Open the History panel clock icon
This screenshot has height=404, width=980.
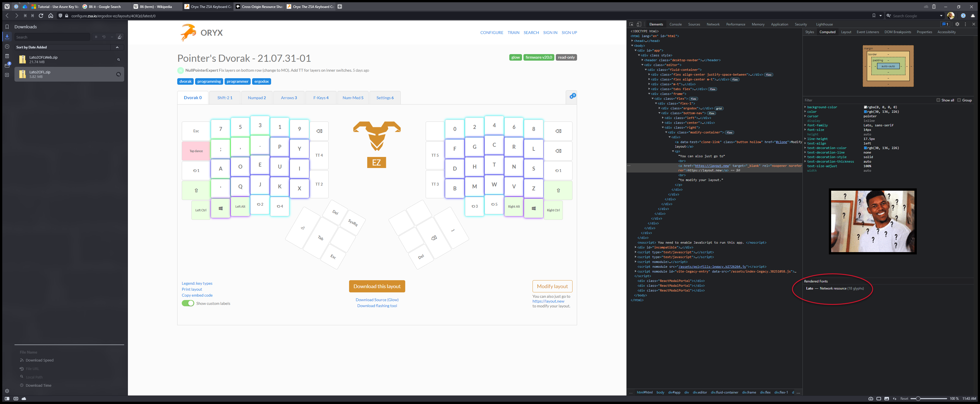[7, 46]
